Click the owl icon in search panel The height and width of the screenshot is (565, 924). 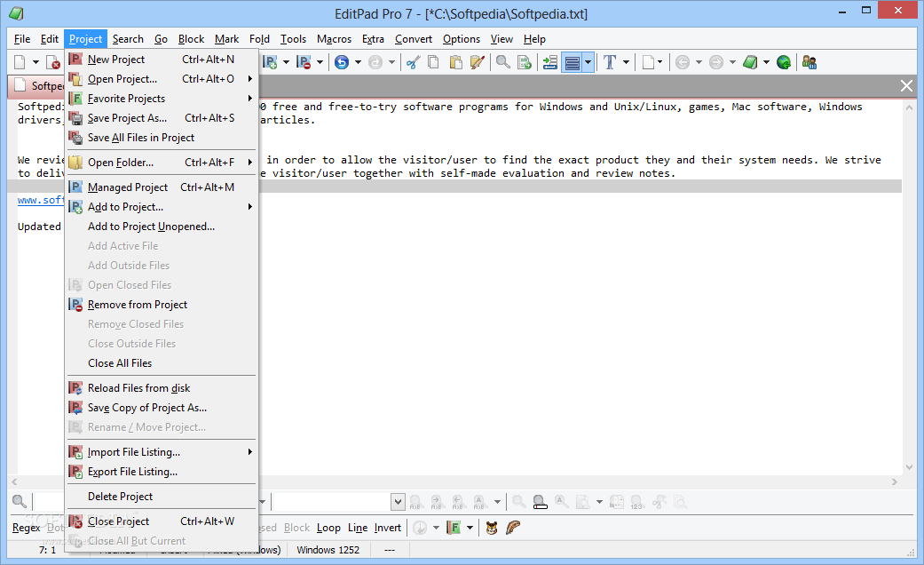[x=492, y=528]
